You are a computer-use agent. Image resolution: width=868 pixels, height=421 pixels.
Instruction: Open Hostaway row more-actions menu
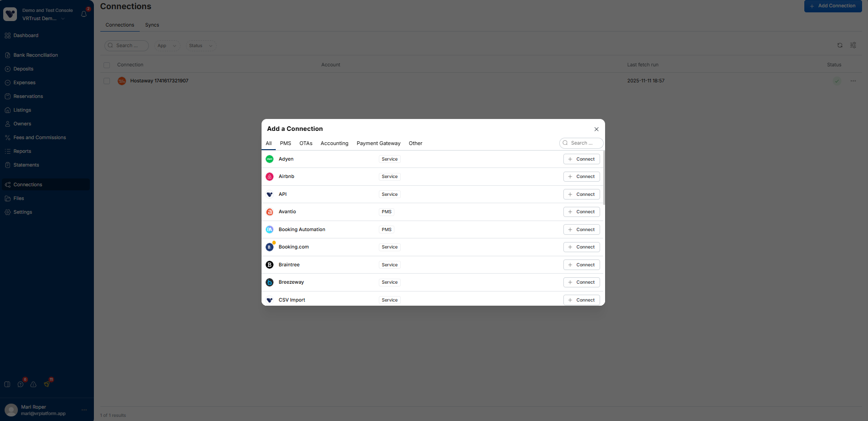pyautogui.click(x=853, y=81)
